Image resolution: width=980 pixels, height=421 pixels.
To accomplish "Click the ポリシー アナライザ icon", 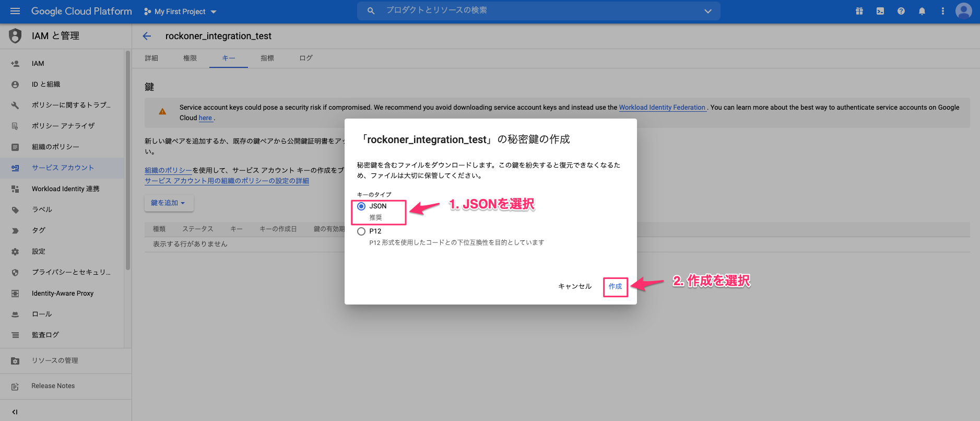I will [x=15, y=126].
